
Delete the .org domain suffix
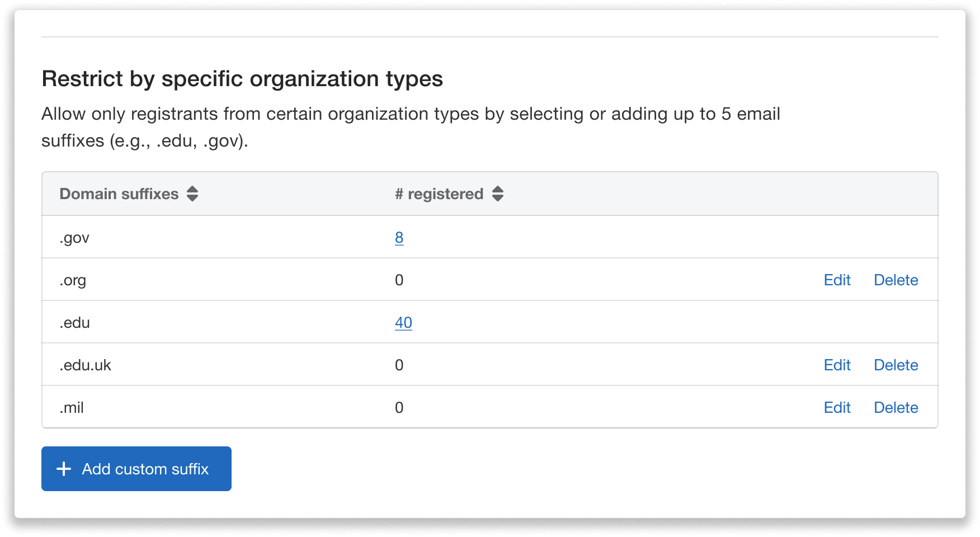pos(896,280)
